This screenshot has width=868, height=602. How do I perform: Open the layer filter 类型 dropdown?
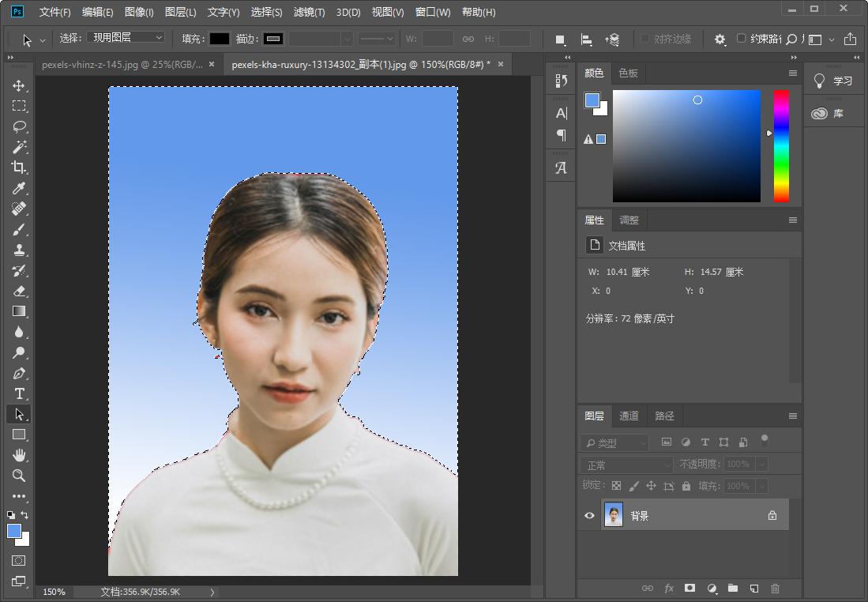(x=614, y=442)
